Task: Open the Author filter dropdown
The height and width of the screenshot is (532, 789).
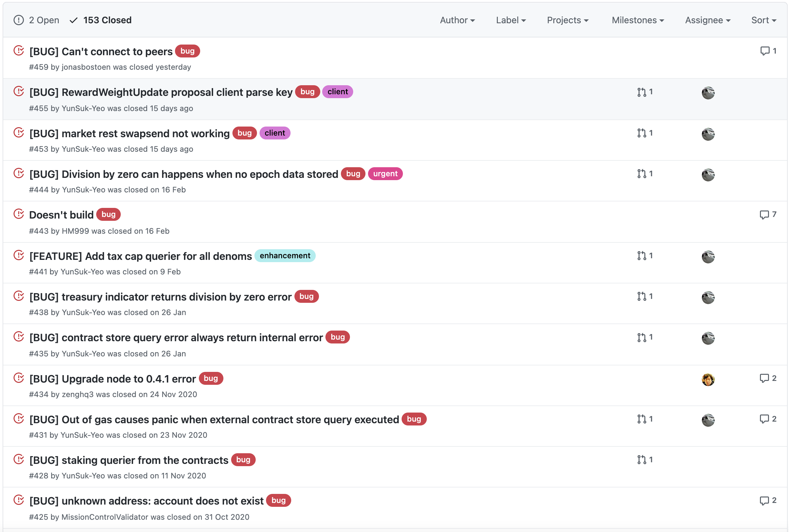Action: click(457, 20)
